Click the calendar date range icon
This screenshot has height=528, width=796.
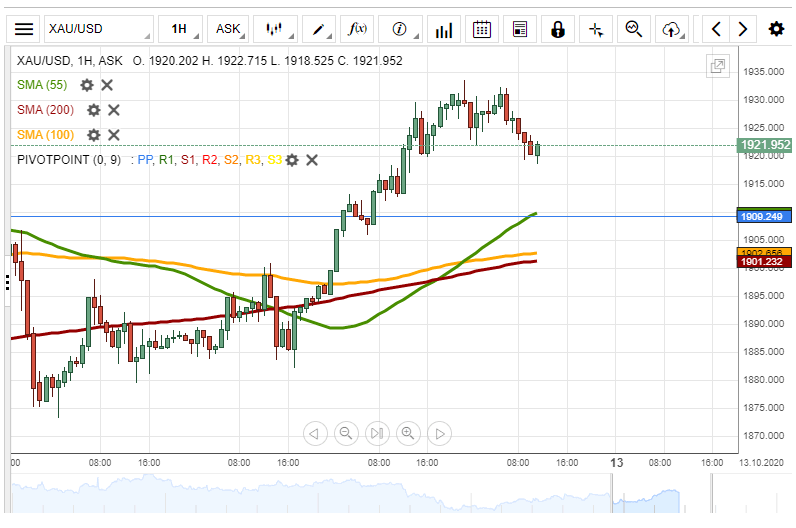tap(482, 29)
